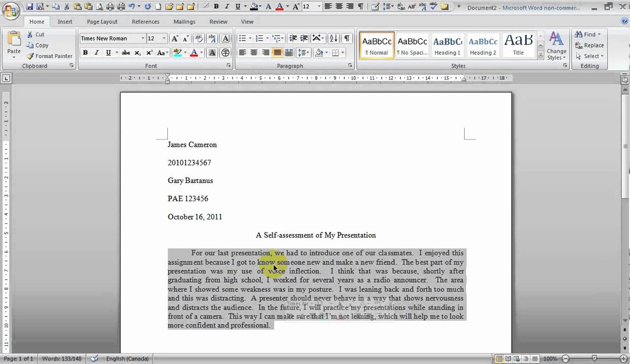630x364 pixels.
Task: Increase paragraph indent
Action: tap(304, 38)
